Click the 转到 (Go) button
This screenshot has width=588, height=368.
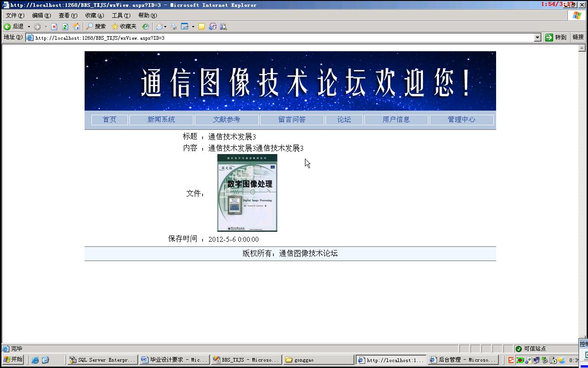point(556,37)
